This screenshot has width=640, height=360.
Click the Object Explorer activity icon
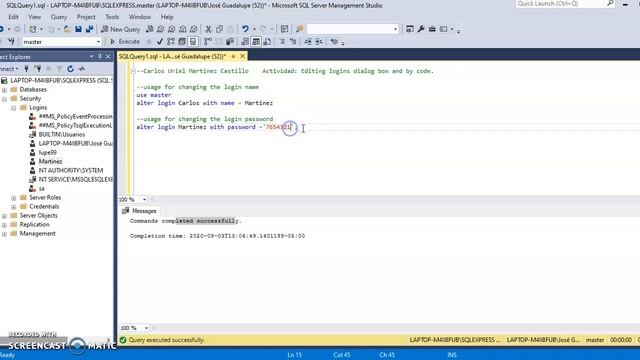(x=82, y=69)
